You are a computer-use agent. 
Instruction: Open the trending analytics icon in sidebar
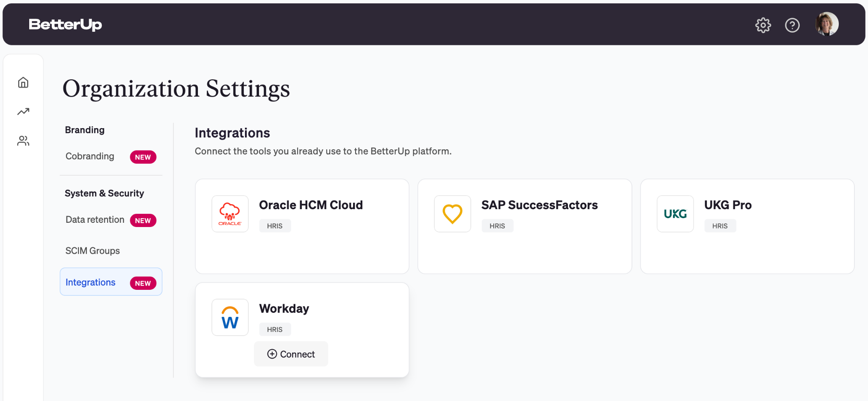click(x=23, y=112)
